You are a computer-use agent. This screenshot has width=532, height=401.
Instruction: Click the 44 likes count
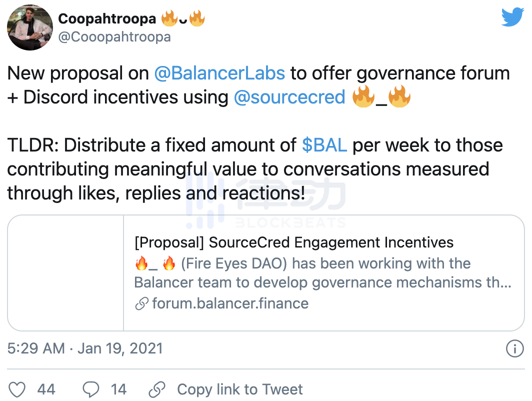point(46,389)
